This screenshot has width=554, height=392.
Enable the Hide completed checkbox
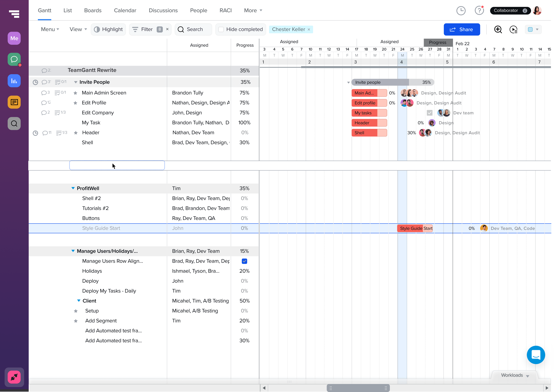point(221,29)
